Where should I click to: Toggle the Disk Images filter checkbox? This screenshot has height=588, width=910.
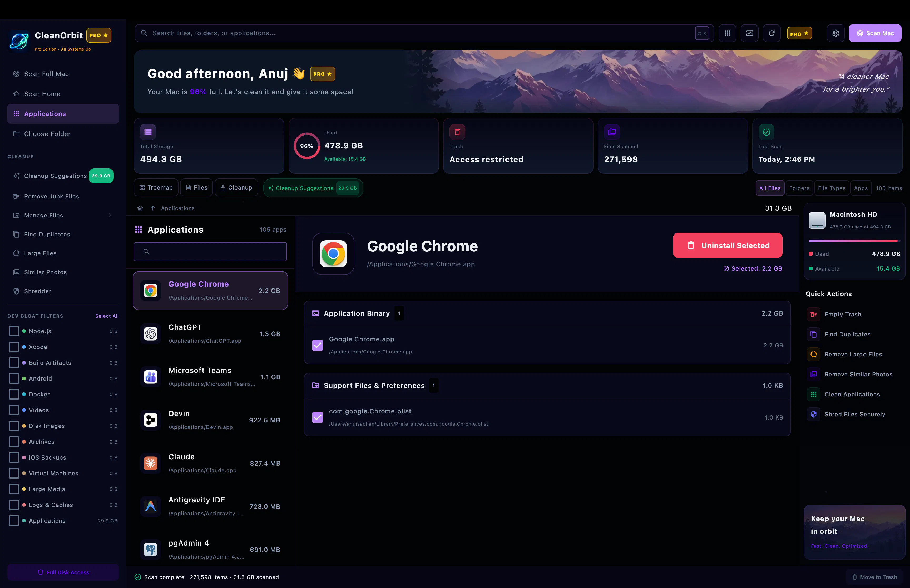14,426
